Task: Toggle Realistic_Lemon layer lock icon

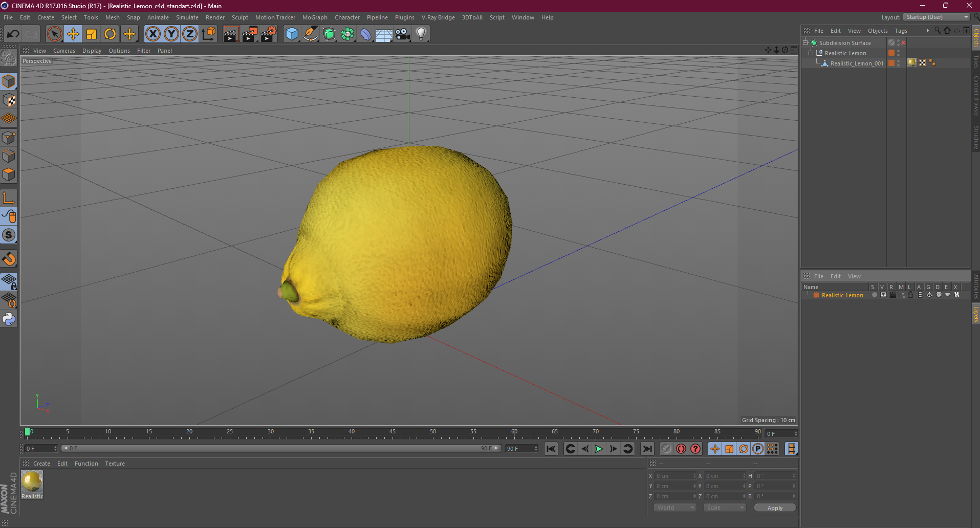Action: [x=911, y=295]
